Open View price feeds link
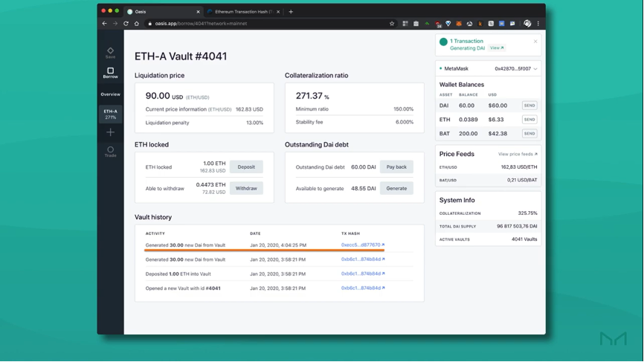This screenshot has width=644, height=362. 518,154
